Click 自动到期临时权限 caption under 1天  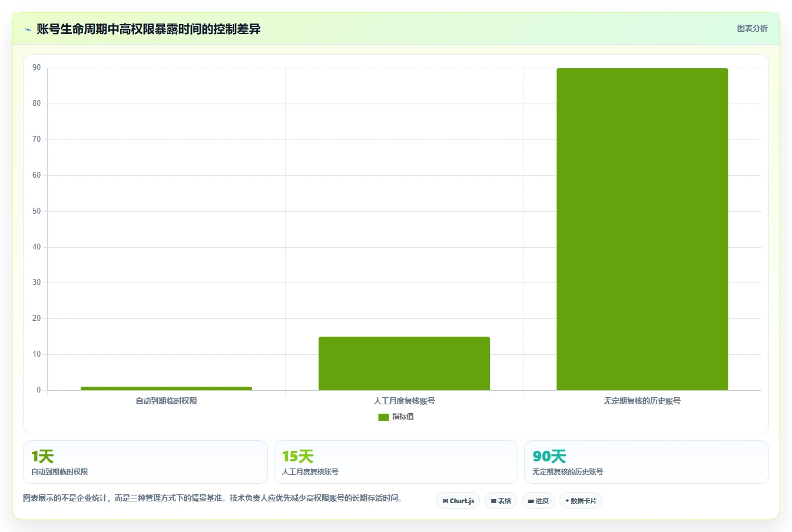coord(59,472)
